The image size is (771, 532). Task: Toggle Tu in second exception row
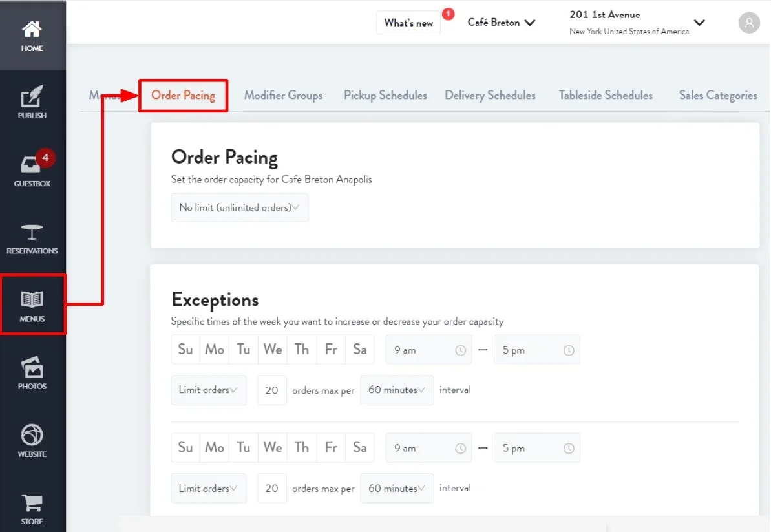coord(244,447)
